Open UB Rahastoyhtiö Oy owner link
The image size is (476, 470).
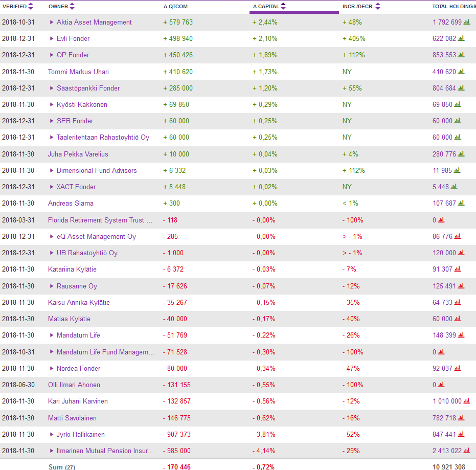(87, 253)
